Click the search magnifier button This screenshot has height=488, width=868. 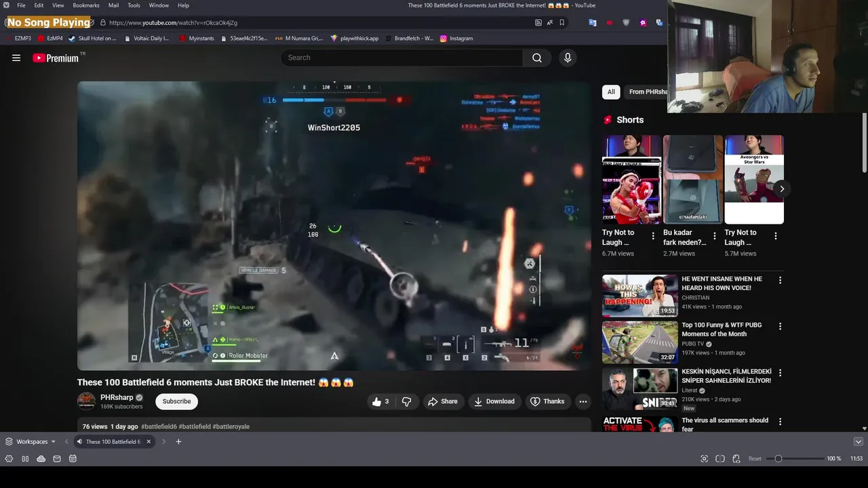(537, 58)
